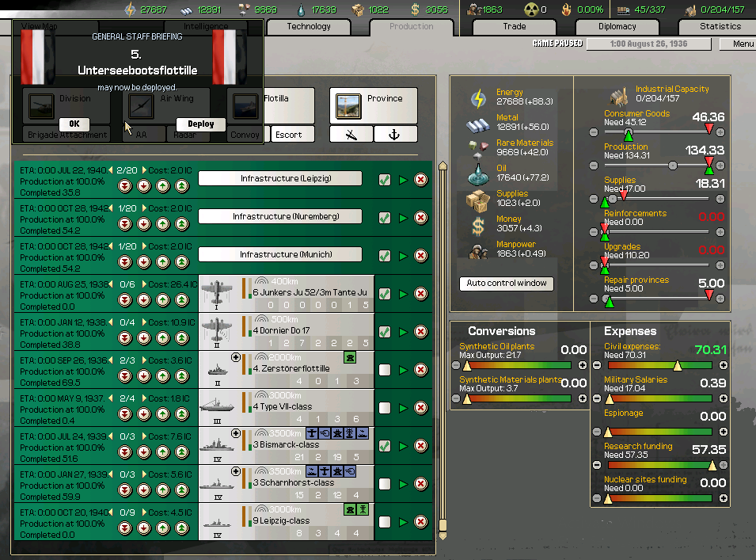Viewport: 756px width, 560px height.
Task: Toggle the checkbox for 4. Zerstörerflottille
Action: 385,368
